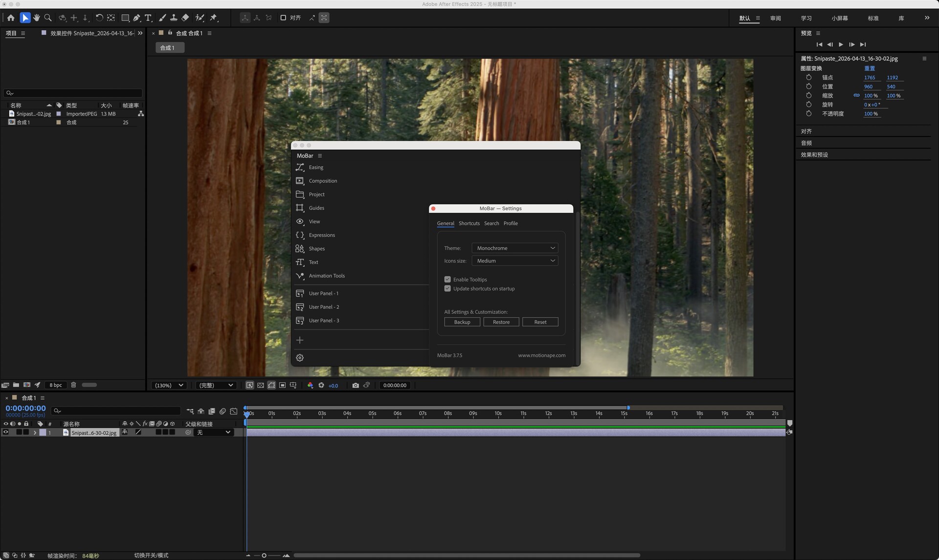This screenshot has height=560, width=939.
Task: Open MoBar settings gear at panel bottom
Action: point(300,357)
